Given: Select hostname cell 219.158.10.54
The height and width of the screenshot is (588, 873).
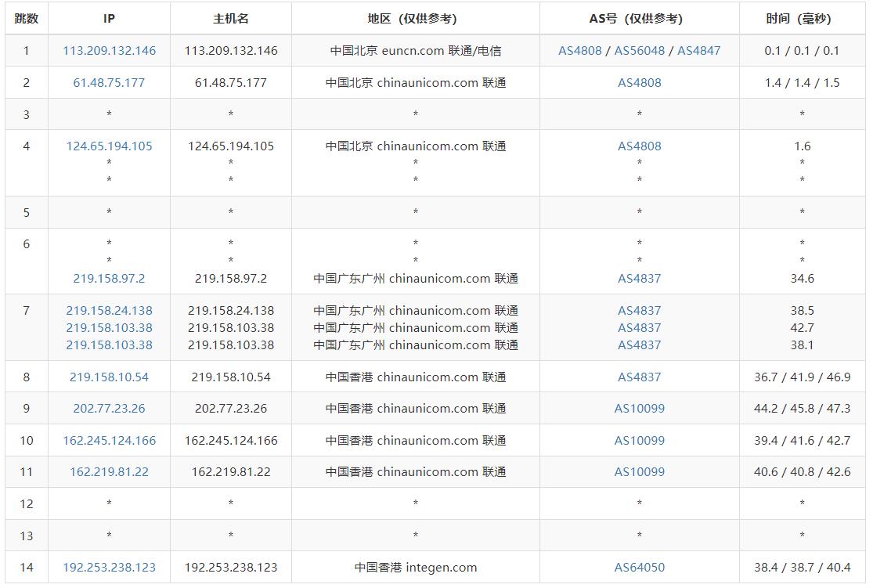Looking at the screenshot, I should (231, 377).
